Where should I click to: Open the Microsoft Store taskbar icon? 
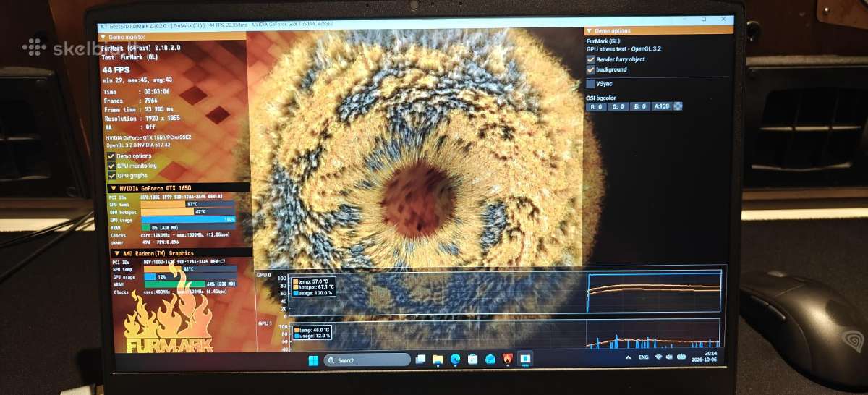click(472, 360)
